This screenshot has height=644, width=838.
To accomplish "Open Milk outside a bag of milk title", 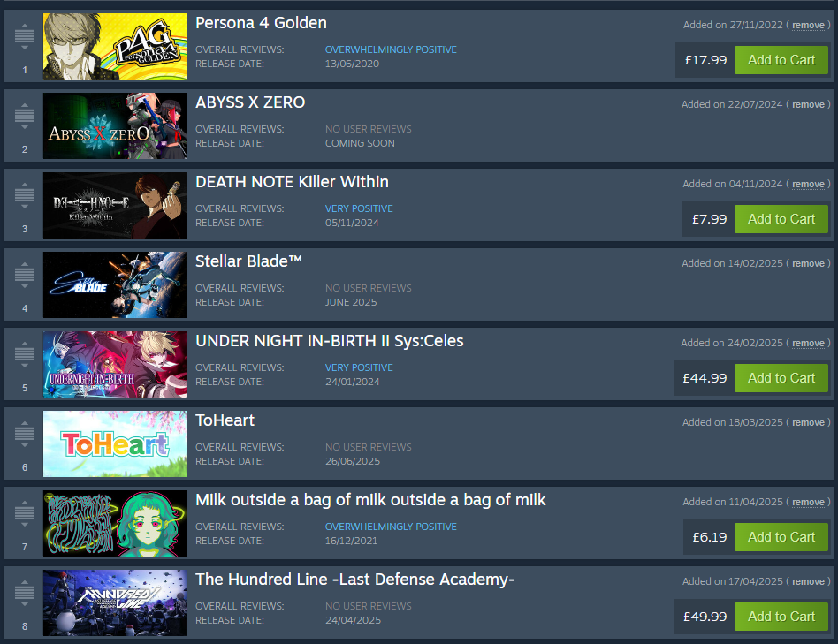I will pos(370,500).
